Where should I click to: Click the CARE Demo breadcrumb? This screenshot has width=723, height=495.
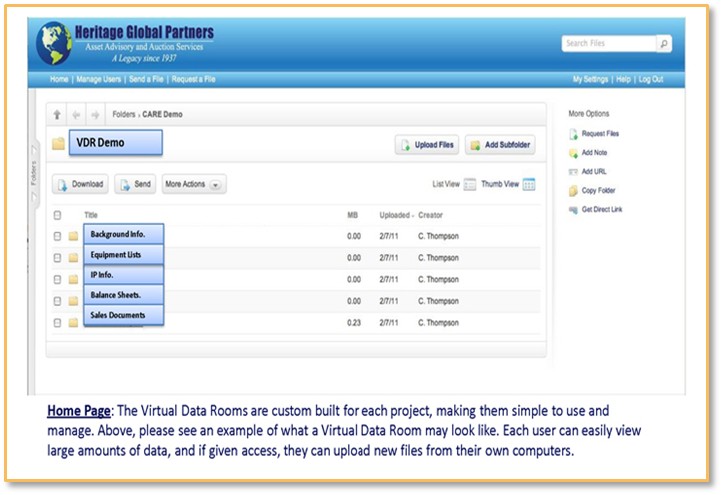point(162,114)
